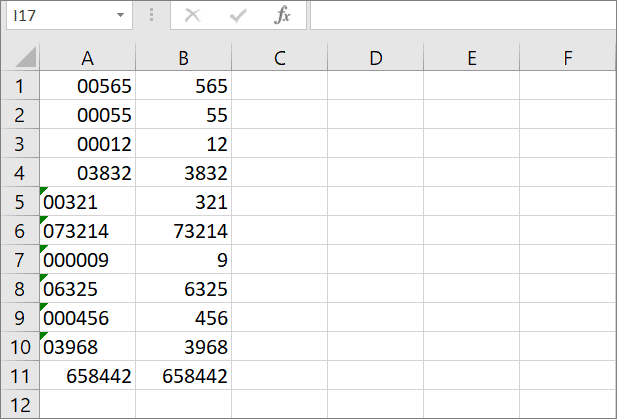
Task: Click the Cancel X icon in formula bar
Action: click(x=193, y=16)
